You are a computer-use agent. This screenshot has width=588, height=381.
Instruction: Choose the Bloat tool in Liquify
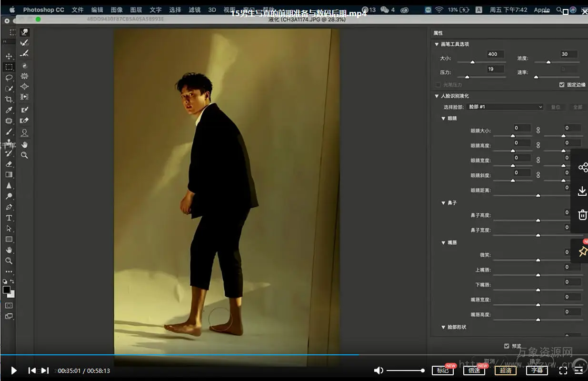click(x=24, y=87)
